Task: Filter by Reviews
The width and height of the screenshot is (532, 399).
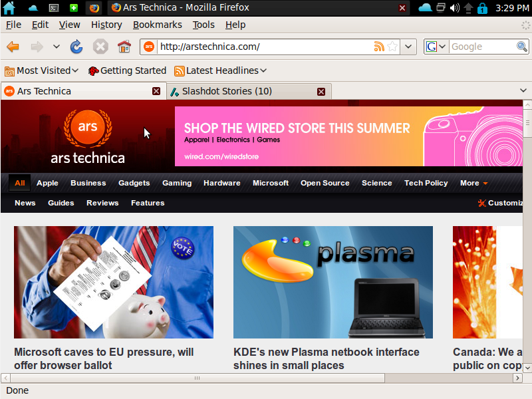Action: [102, 203]
